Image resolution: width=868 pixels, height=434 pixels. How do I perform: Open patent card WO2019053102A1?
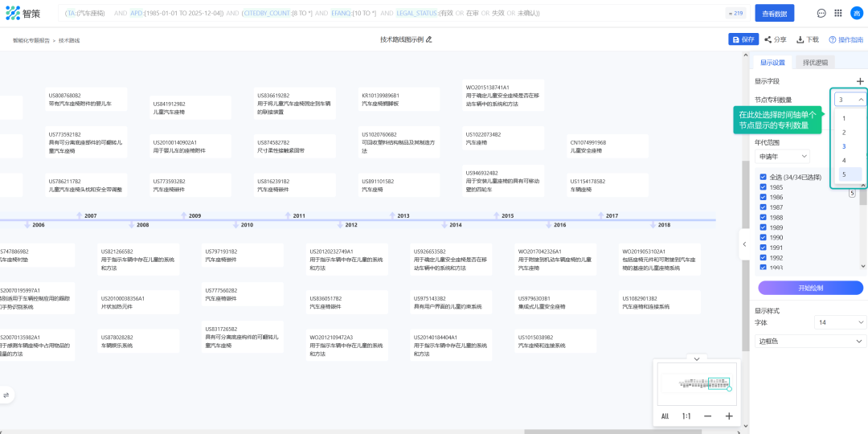(659, 259)
